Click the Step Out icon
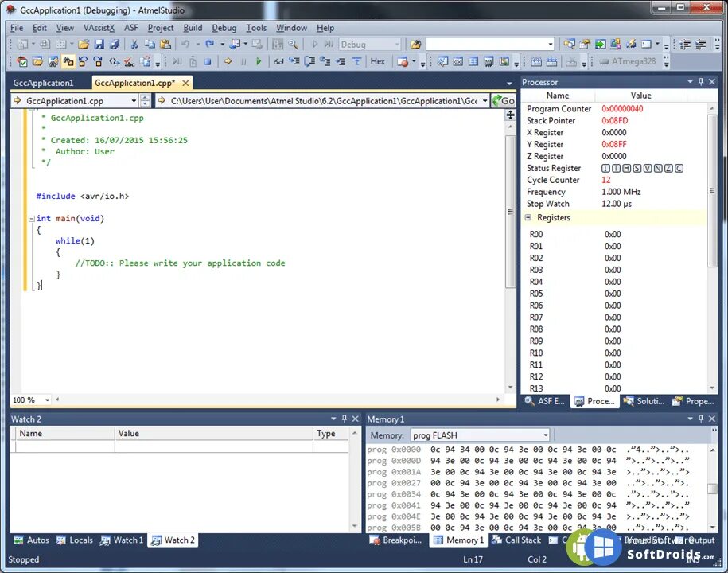Image resolution: width=728 pixels, height=573 pixels. tap(325, 61)
